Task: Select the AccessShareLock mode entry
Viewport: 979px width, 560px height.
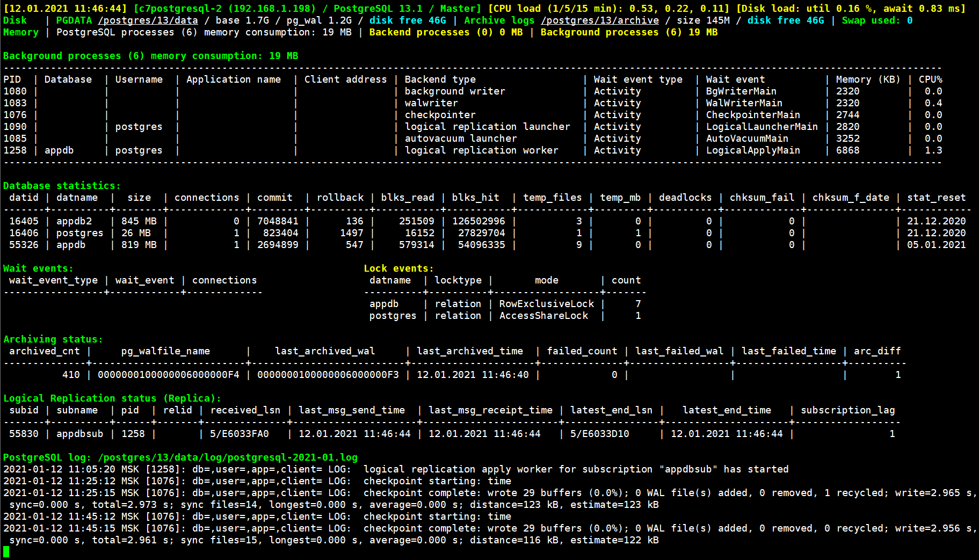Action: (544, 316)
